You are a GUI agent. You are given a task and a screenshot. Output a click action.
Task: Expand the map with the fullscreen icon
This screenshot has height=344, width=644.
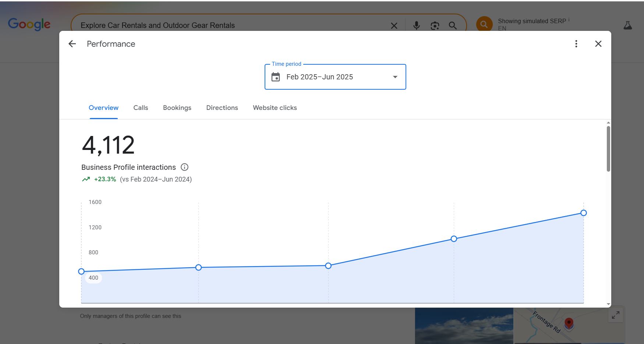click(x=615, y=315)
